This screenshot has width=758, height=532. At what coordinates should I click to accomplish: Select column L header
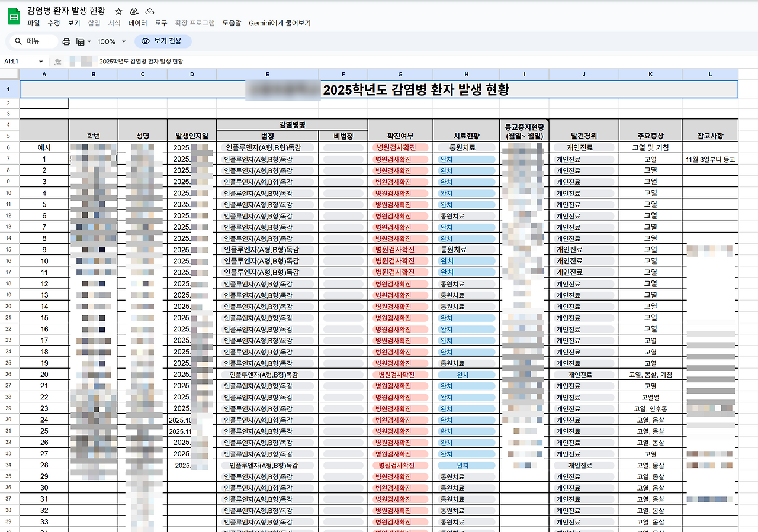(710, 74)
